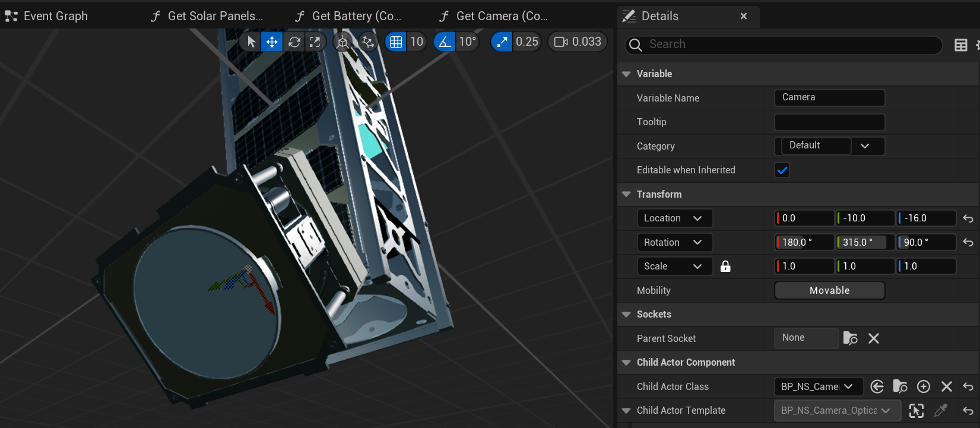Edit Location Z value -16.0
Screen dimensions: 980x428
(x=926, y=218)
